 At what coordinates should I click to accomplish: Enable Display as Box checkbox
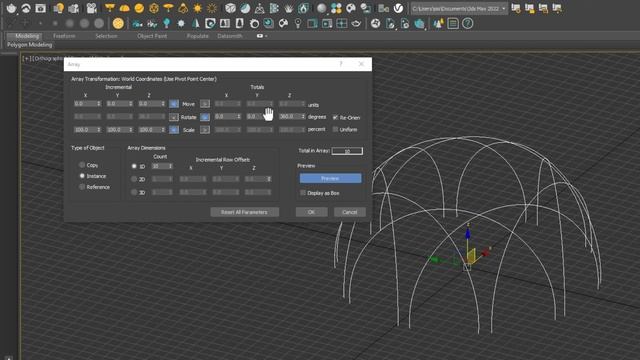pos(303,193)
